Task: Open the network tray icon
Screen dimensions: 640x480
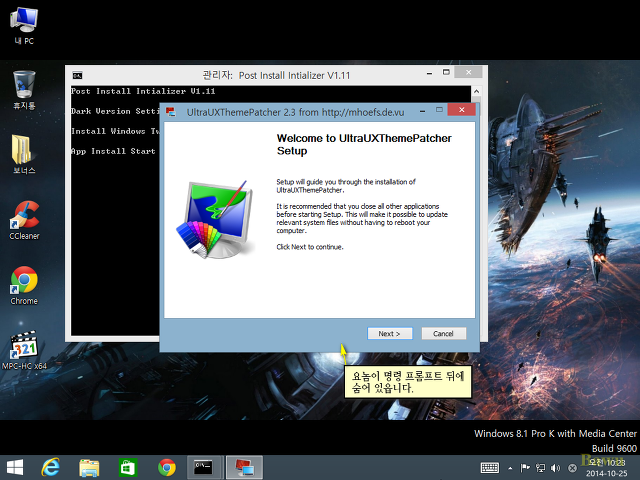Action: click(x=540, y=468)
